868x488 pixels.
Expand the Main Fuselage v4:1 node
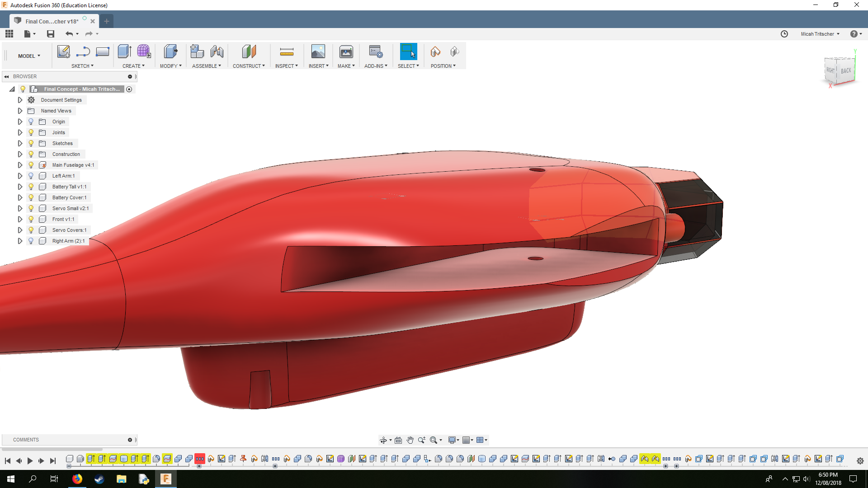(20, 165)
